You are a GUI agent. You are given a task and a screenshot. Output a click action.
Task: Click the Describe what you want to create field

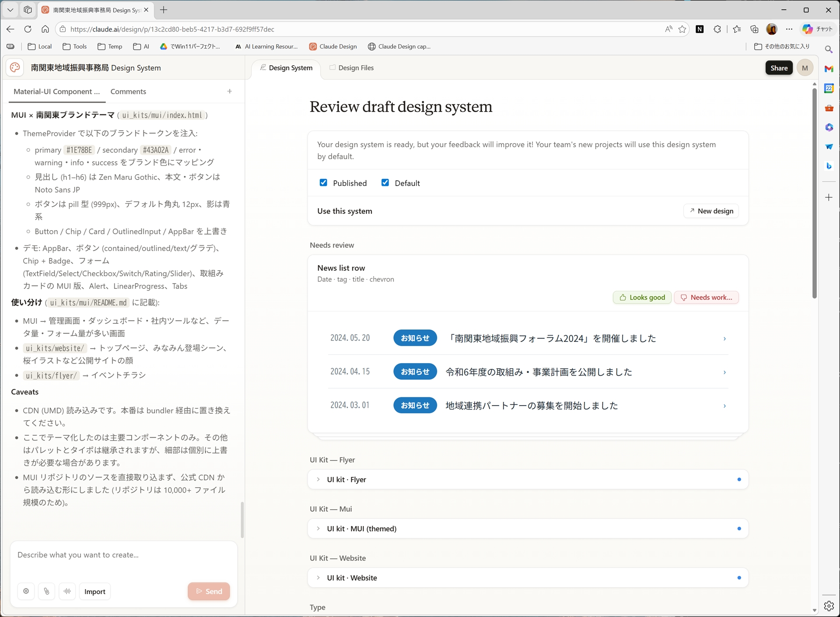click(122, 555)
